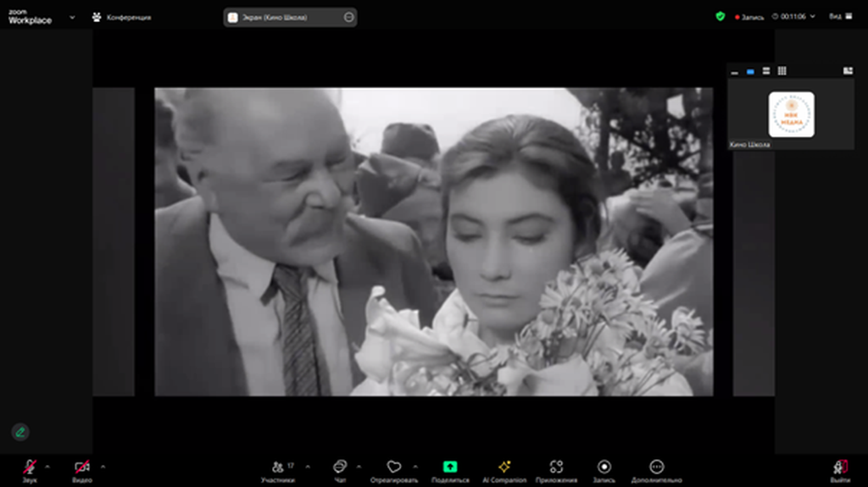Expand the chevron next to Участники
868x487 pixels.
(307, 466)
